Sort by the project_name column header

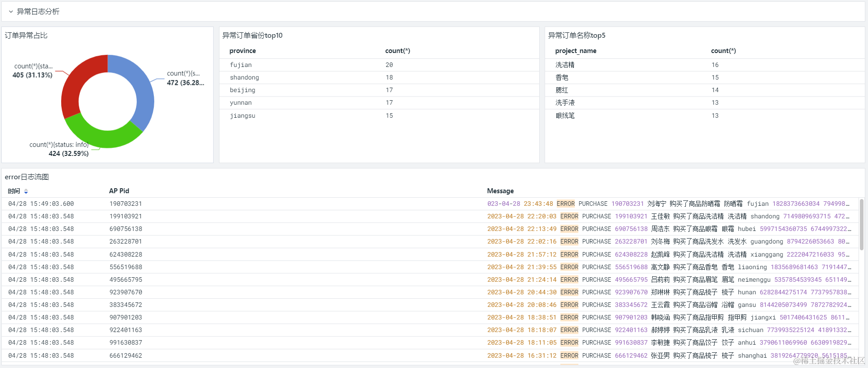pyautogui.click(x=576, y=51)
